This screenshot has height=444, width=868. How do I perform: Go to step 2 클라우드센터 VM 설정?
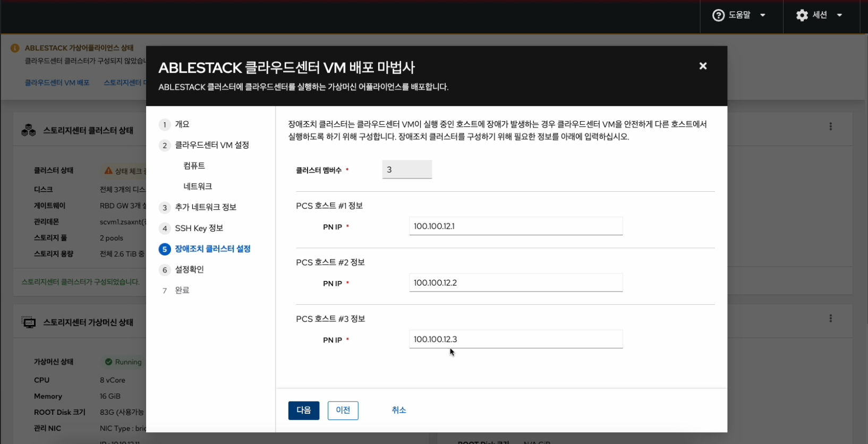pos(204,145)
